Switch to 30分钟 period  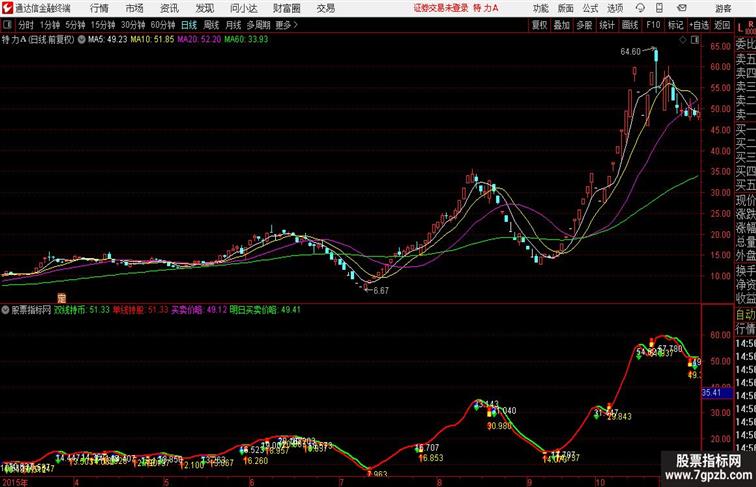click(x=133, y=25)
